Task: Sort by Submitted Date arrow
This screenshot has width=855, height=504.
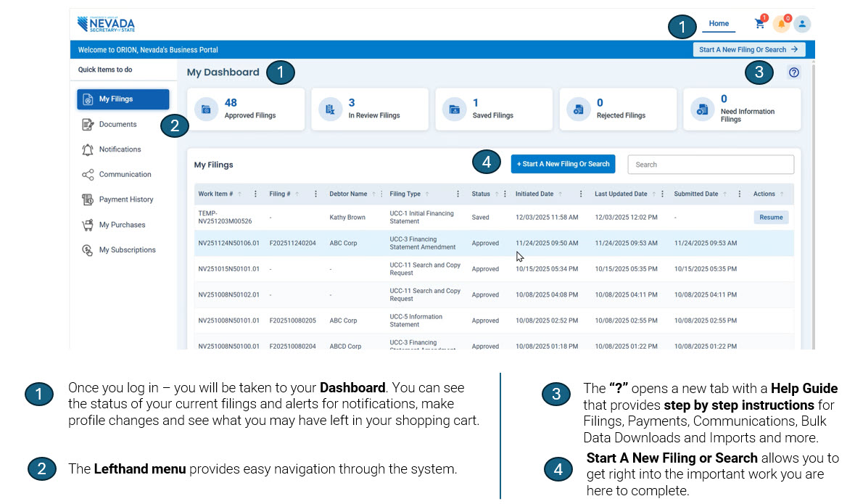Action: pos(724,194)
